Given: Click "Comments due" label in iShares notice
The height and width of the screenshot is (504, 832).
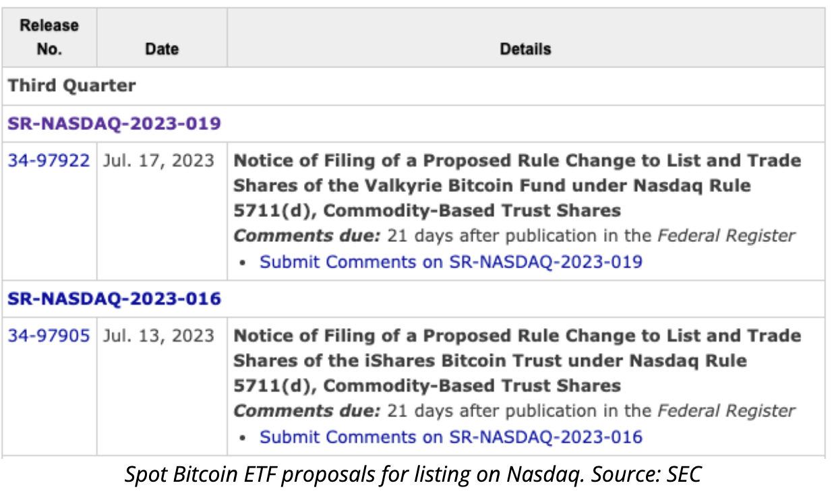Looking at the screenshot, I should click(307, 411).
